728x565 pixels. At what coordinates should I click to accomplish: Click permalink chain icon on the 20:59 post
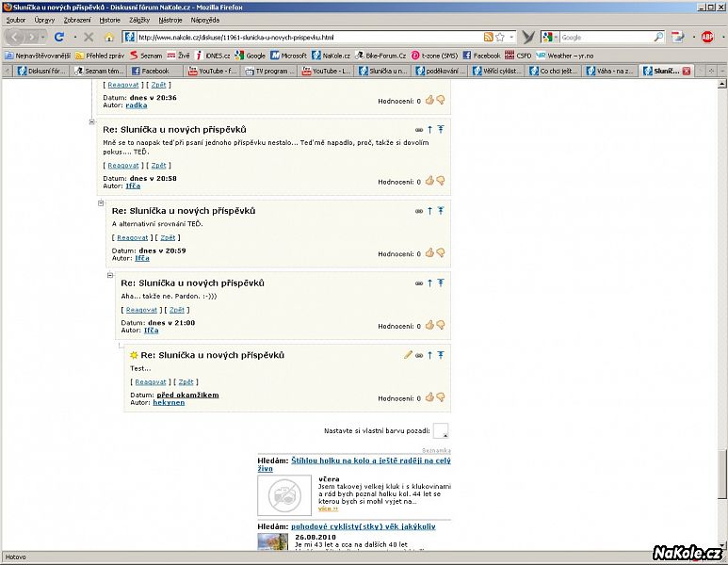[419, 211]
